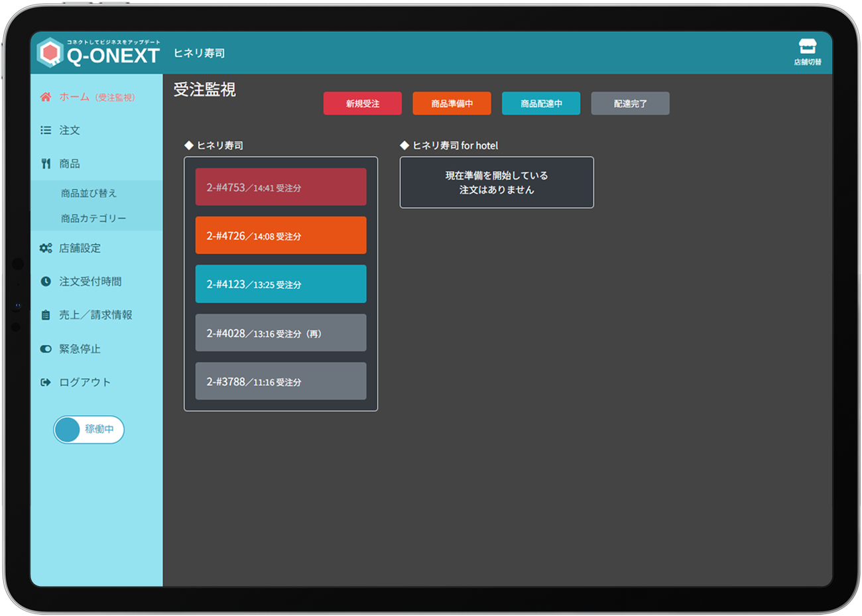Click the store switch icon (店舗切替)
The image size is (862, 616).
tap(807, 48)
